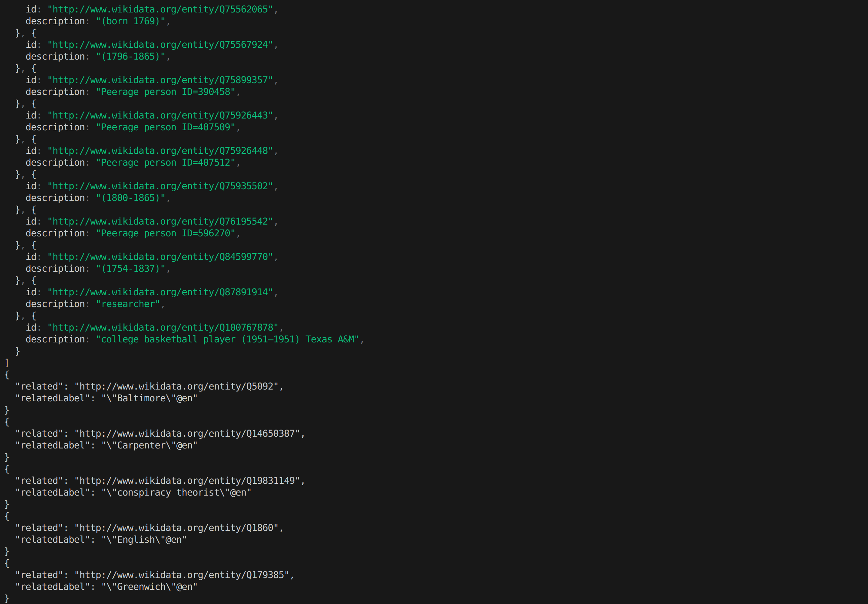
Task: Click the description (1800-1865)
Action: [x=131, y=198]
